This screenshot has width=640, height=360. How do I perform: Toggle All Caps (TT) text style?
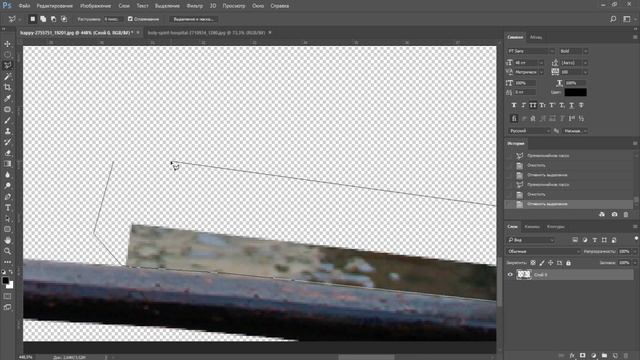coord(533,105)
